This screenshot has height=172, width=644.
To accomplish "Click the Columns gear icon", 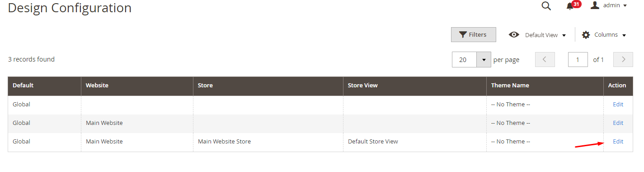I will 586,35.
